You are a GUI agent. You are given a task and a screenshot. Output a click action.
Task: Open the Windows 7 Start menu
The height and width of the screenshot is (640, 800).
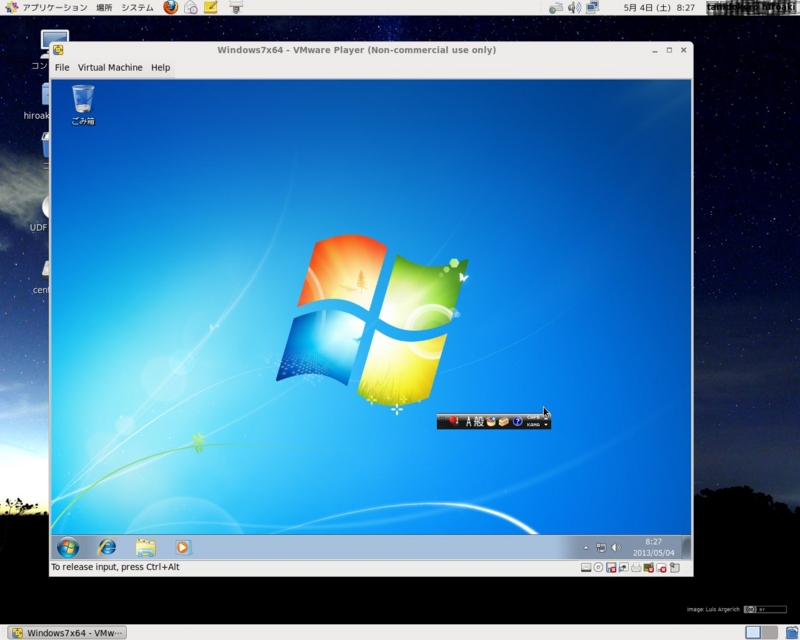tap(68, 547)
